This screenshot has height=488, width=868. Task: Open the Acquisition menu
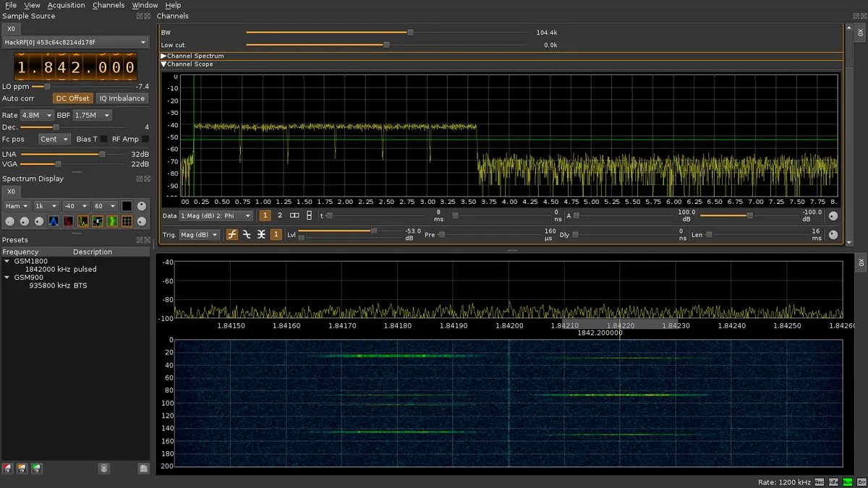(x=66, y=5)
